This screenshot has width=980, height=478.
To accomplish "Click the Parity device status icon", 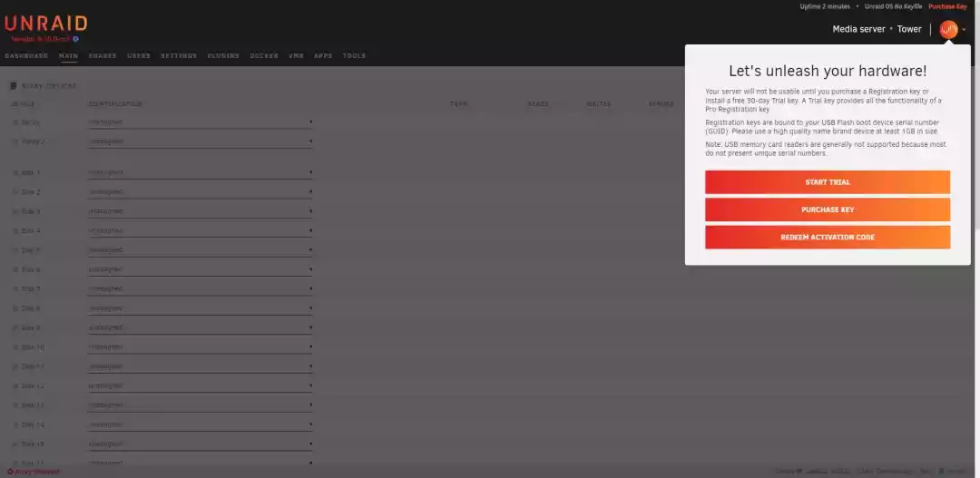I will coord(15,122).
